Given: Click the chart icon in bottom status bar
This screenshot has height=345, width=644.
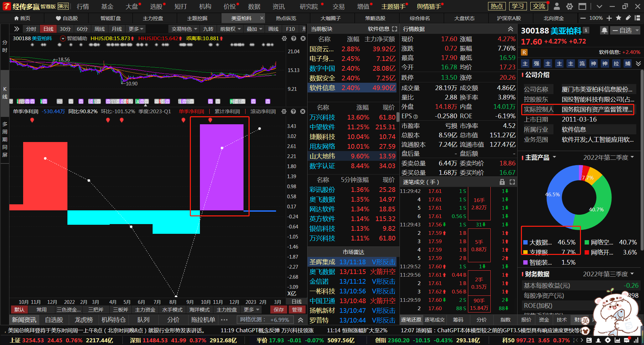Looking at the screenshot, I should (x=617, y=340).
